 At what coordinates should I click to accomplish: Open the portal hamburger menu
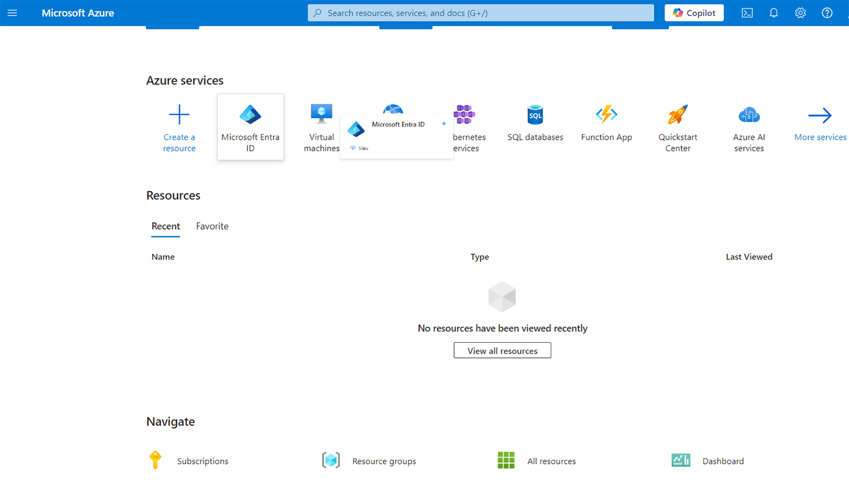tap(12, 13)
